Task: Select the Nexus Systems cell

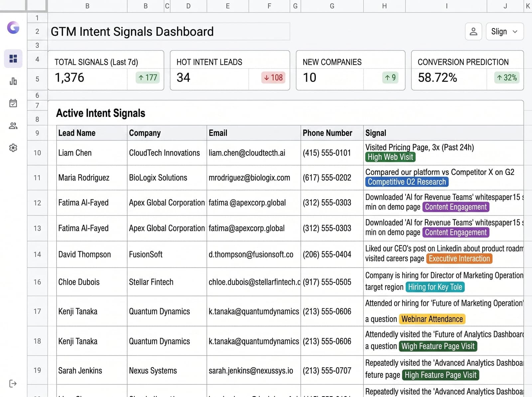Action: point(167,370)
